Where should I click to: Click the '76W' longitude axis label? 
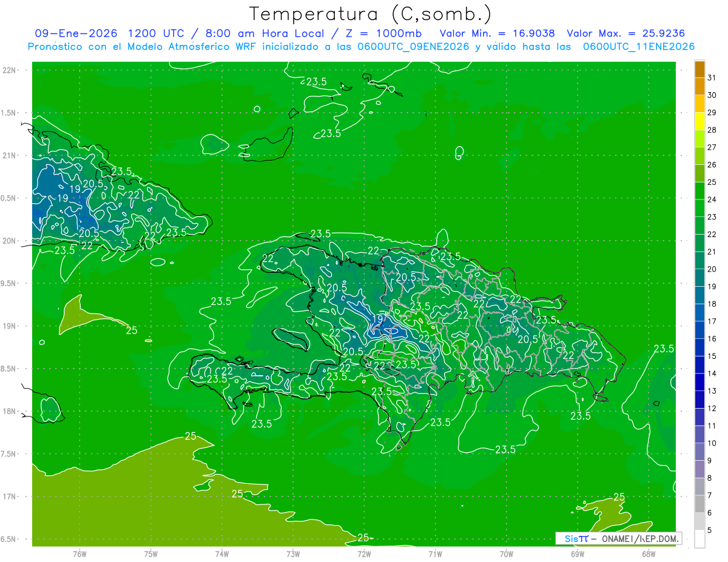coord(79,554)
